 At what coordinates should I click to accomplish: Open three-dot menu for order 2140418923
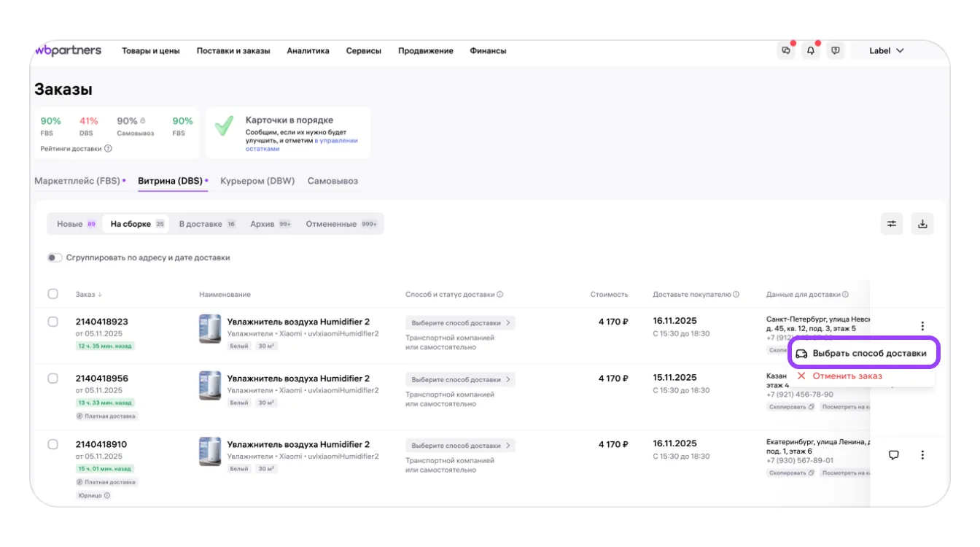coord(922,326)
